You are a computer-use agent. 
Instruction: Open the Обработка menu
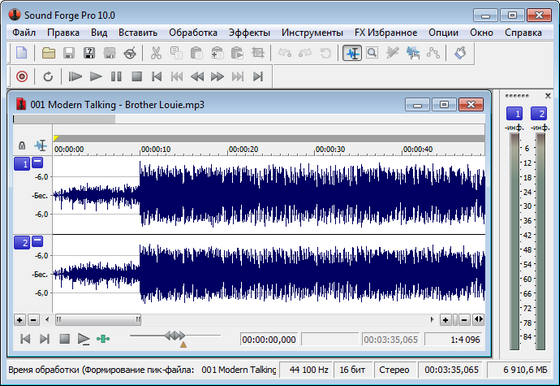coord(193,32)
